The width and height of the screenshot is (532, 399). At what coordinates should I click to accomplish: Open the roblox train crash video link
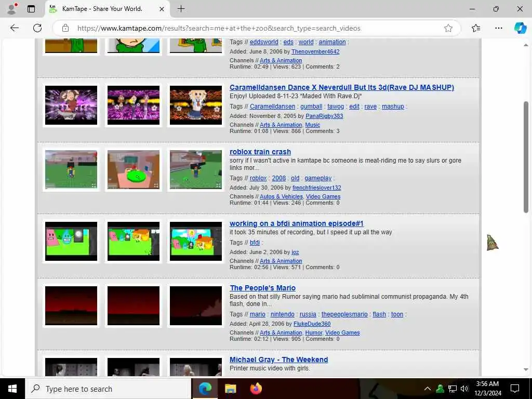pyautogui.click(x=260, y=152)
